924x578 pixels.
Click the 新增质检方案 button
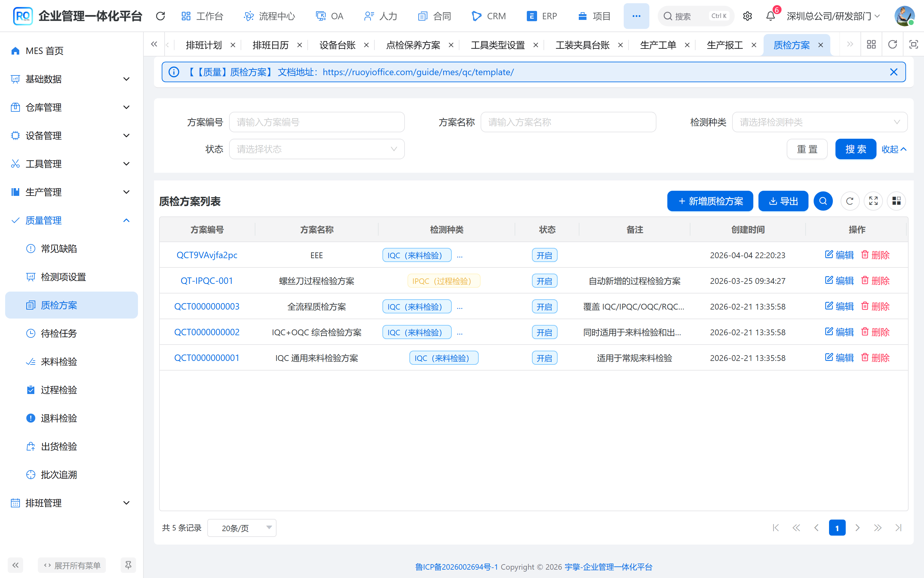click(710, 201)
